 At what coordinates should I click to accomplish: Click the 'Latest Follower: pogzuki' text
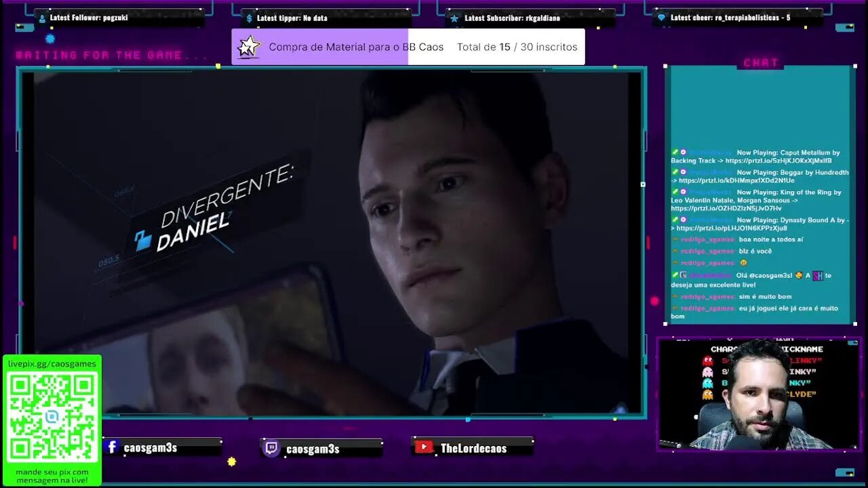pos(89,18)
